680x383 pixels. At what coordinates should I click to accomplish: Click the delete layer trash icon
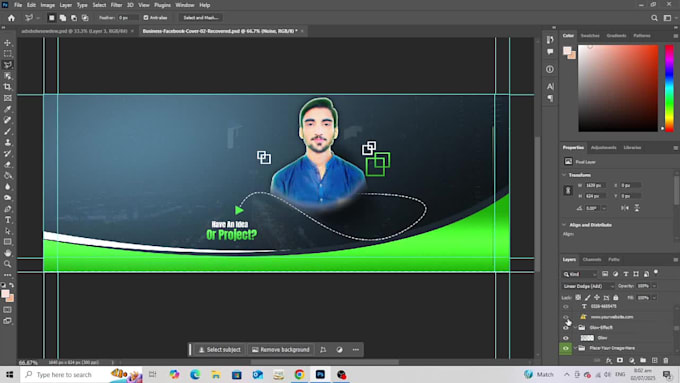(x=666, y=360)
